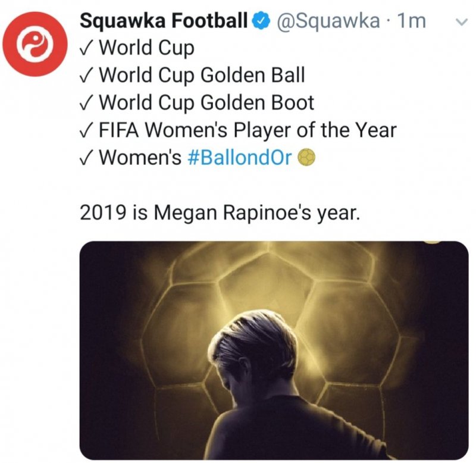
Task: Click the check mark beside World Cup
Action: click(x=86, y=48)
